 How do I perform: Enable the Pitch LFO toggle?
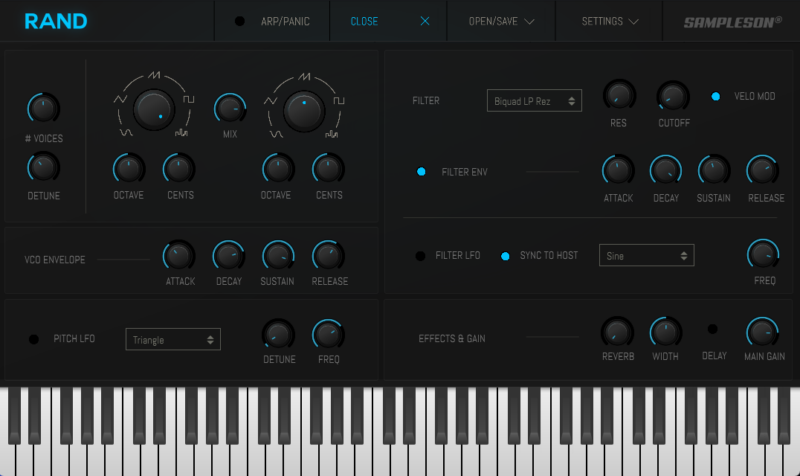pos(34,339)
